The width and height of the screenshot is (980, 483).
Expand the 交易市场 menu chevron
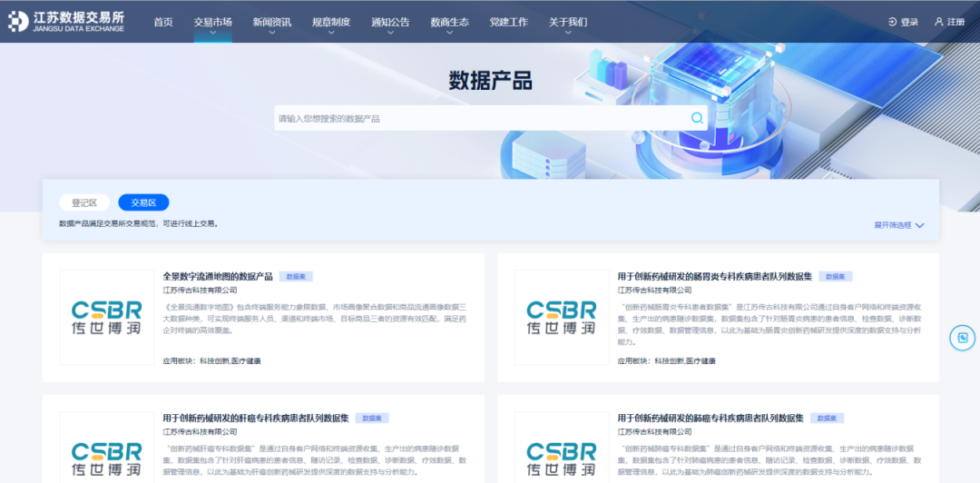pyautogui.click(x=212, y=34)
